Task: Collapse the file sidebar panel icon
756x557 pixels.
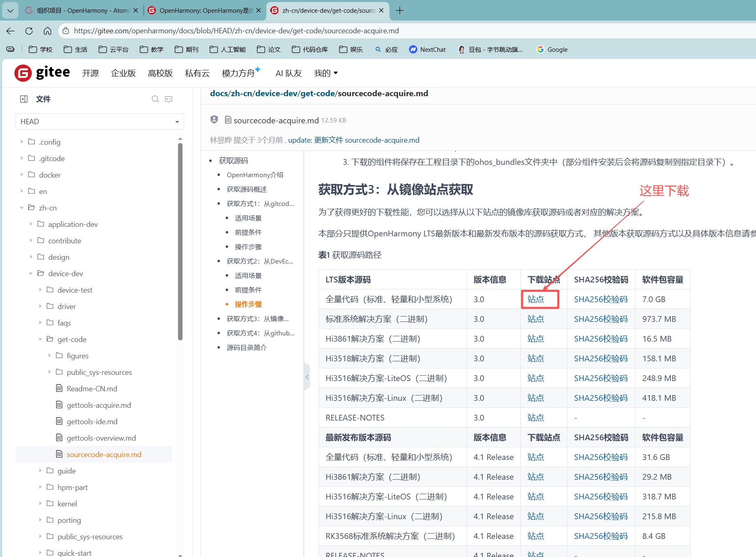Action: [24, 99]
